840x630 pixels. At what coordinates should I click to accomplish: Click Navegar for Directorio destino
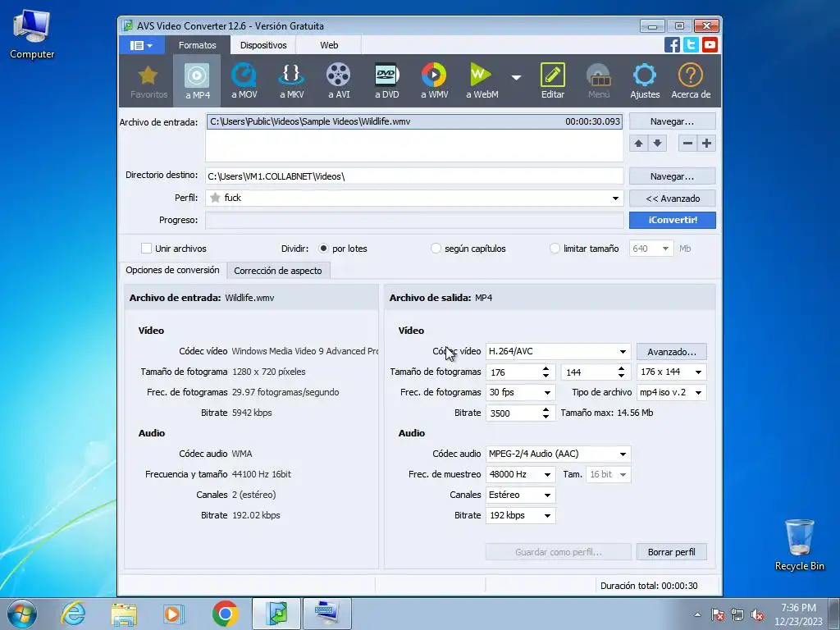click(673, 176)
